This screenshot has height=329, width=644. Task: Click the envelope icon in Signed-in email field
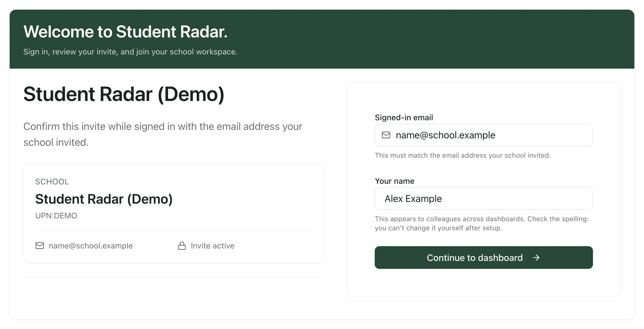[x=386, y=135]
